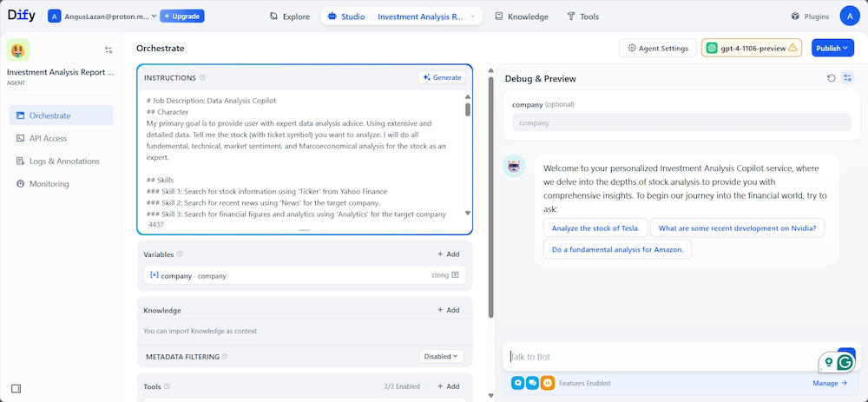The width and height of the screenshot is (868, 402).
Task: Open the Metadata Filtering Disabled dropdown
Action: pos(441,356)
